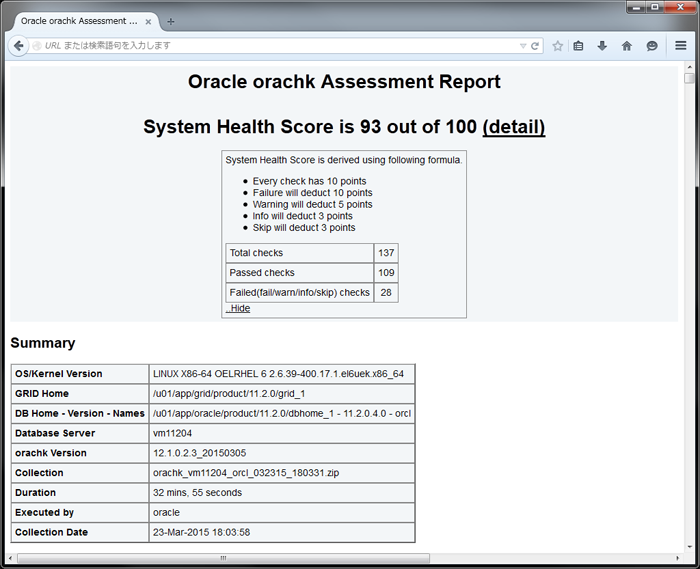Image resolution: width=700 pixels, height=569 pixels.
Task: Open the Downloads arrow icon
Action: [602, 46]
